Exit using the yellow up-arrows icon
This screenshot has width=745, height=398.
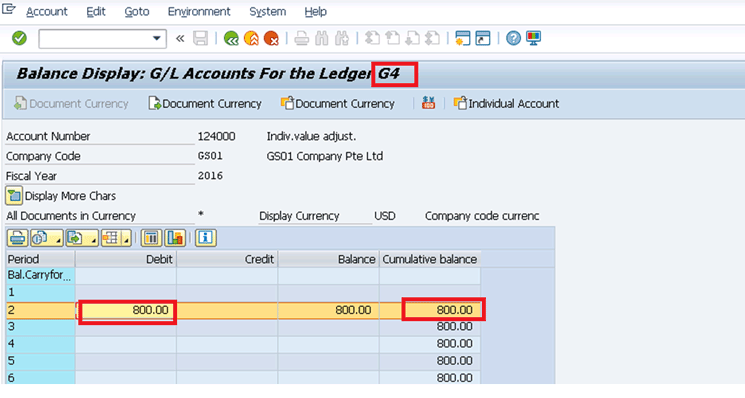click(x=251, y=38)
